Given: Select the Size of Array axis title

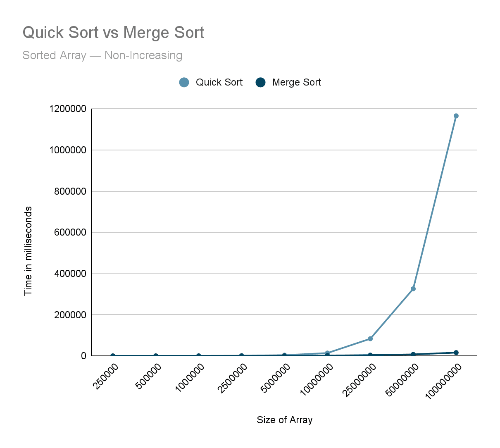Looking at the screenshot, I should pyautogui.click(x=284, y=420).
